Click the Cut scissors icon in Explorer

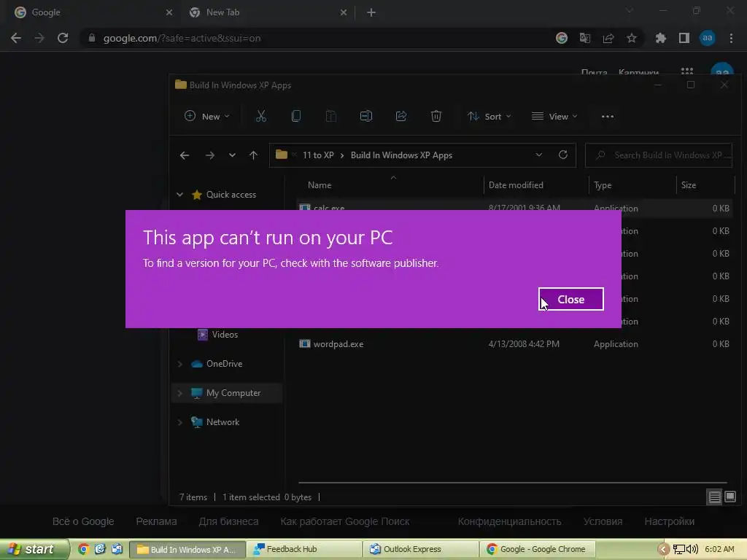(261, 116)
